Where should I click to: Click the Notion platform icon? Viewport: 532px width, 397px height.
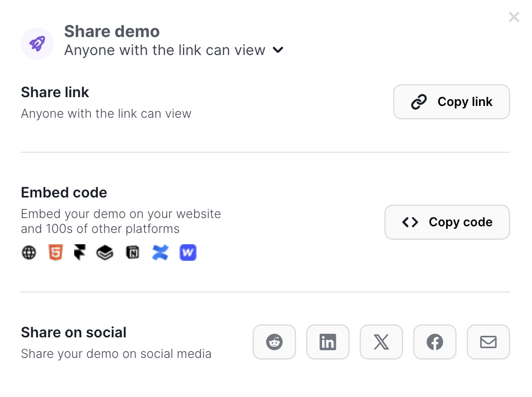(x=133, y=252)
